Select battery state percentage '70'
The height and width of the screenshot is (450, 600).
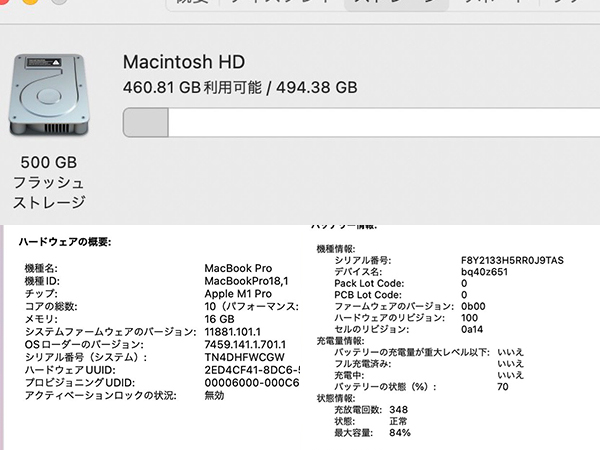point(503,387)
